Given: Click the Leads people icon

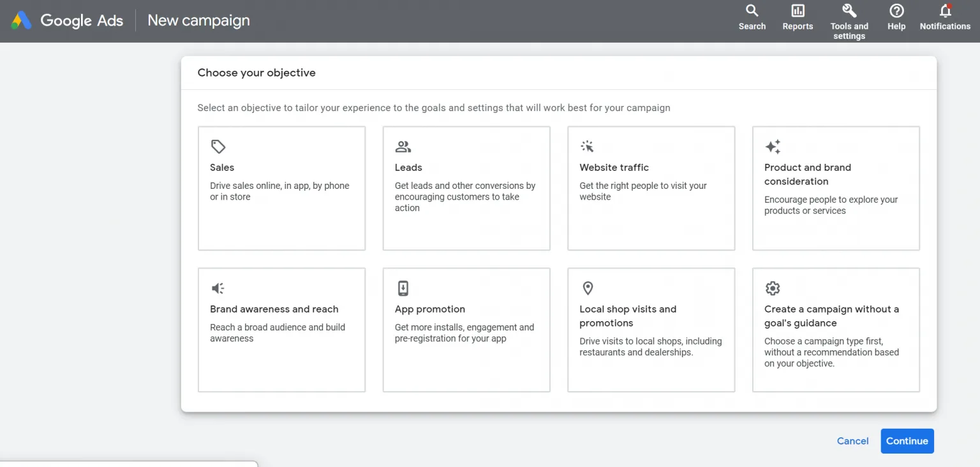Looking at the screenshot, I should coord(403,147).
